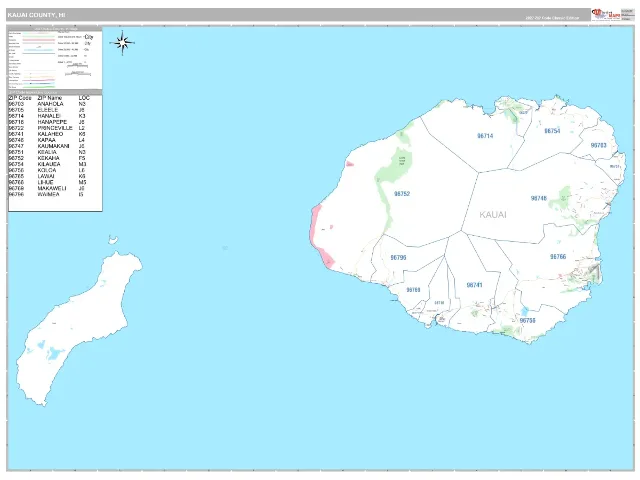Click HANALEI in the ZIP index table
The width and height of the screenshot is (640, 480).
tap(49, 116)
